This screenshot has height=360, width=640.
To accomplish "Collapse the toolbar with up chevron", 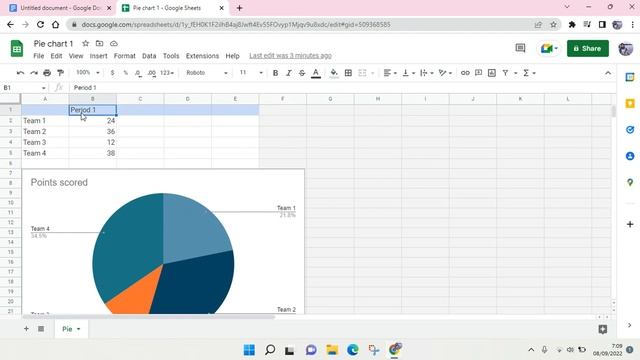I will (x=608, y=73).
